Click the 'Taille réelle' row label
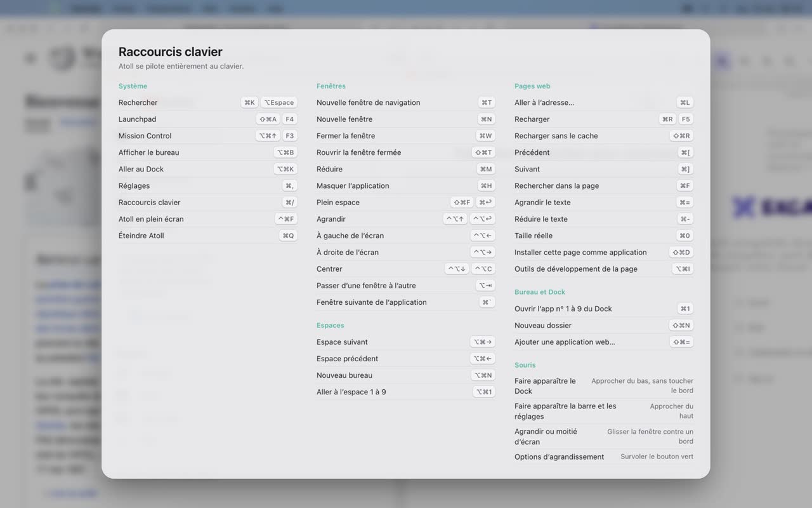Viewport: 812px width, 508px height. coord(534,236)
